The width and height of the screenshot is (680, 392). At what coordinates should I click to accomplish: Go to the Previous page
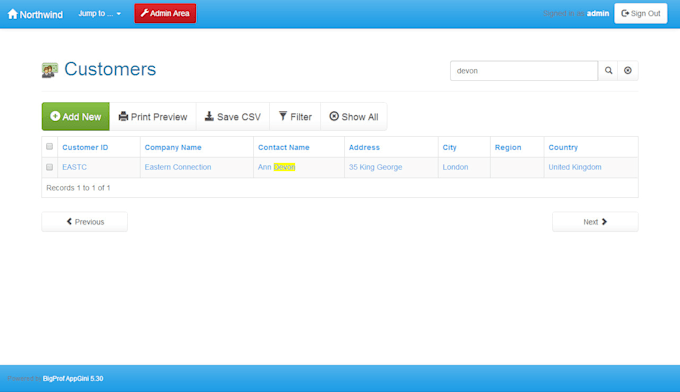[85, 222]
